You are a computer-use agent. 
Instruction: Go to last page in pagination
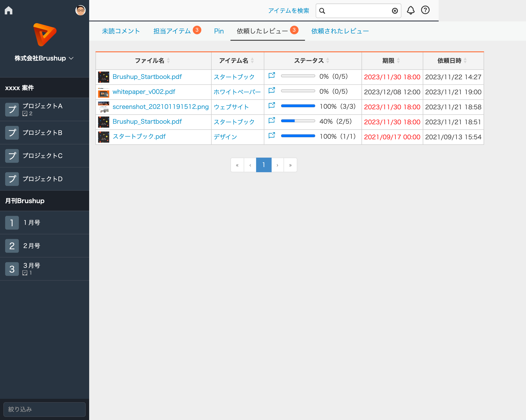[290, 165]
